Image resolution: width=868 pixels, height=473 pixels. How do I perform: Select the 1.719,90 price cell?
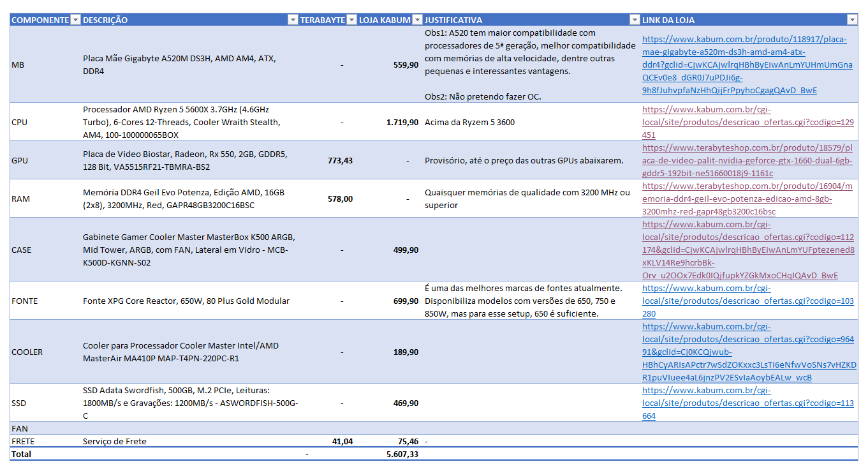click(390, 122)
